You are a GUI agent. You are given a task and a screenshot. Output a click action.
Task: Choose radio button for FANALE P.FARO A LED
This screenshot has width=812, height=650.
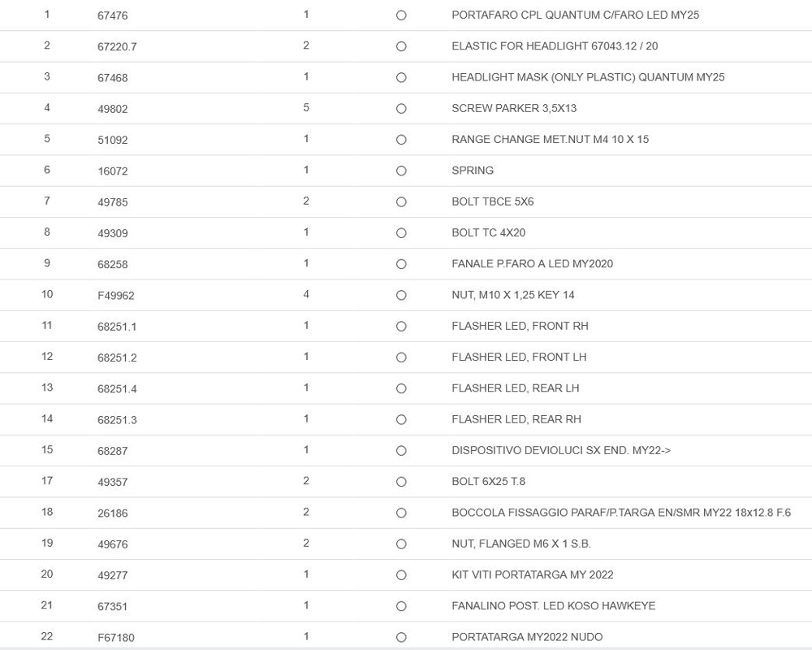pyautogui.click(x=401, y=264)
